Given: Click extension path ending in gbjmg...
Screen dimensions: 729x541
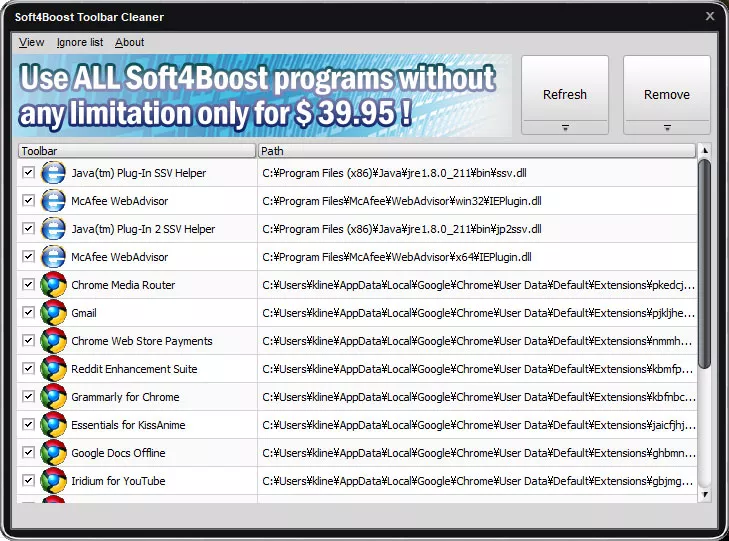Looking at the screenshot, I should click(477, 481).
